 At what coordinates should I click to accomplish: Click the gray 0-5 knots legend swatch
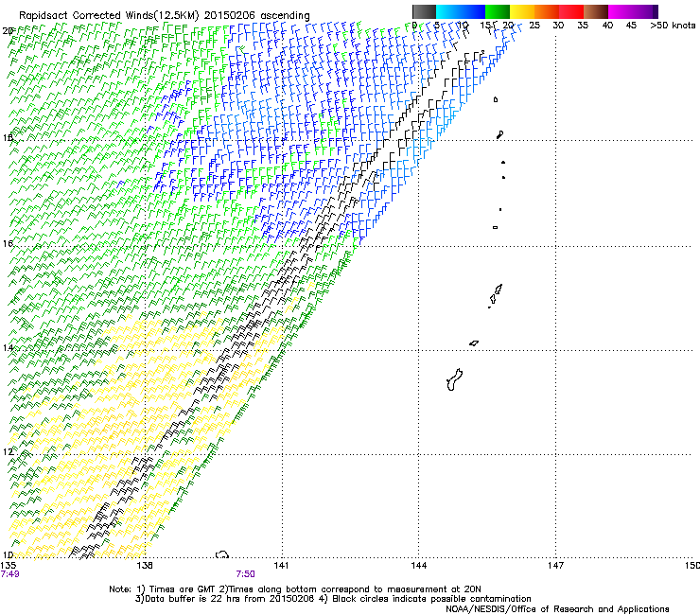click(x=424, y=11)
